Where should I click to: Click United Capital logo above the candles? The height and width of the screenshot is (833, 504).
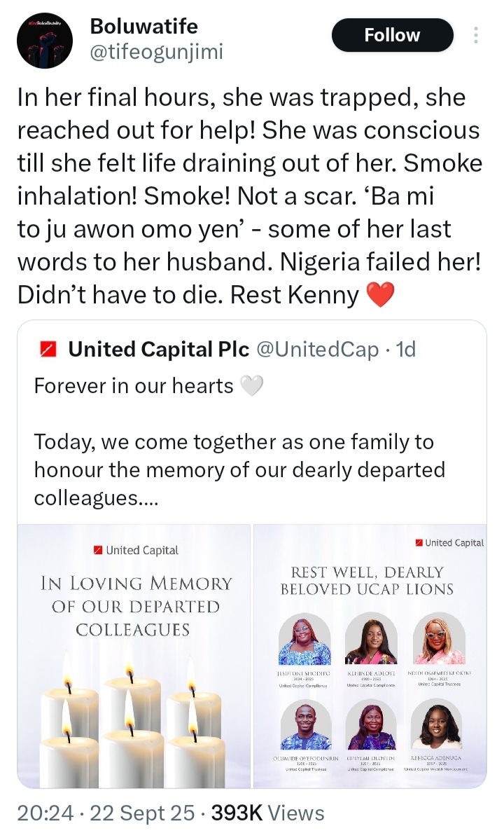click(x=136, y=551)
